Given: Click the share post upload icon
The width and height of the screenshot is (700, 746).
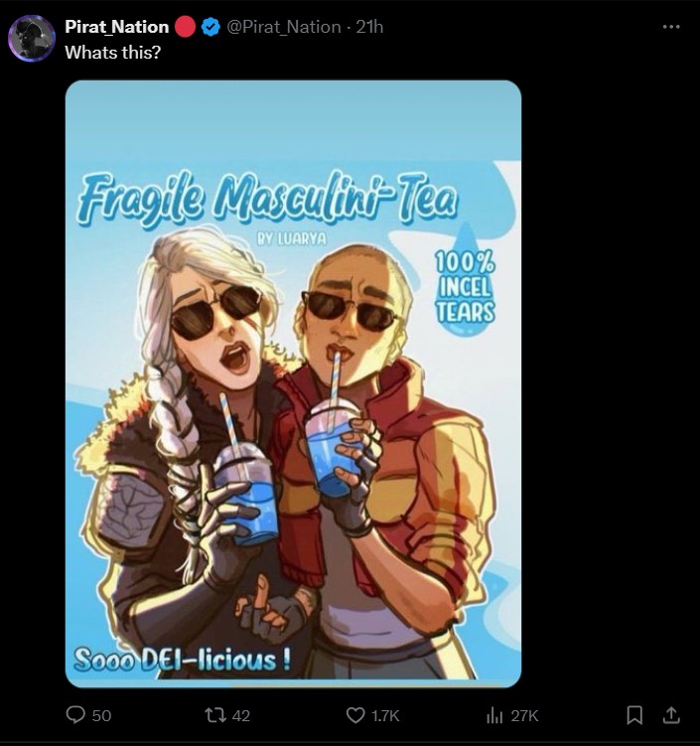Looking at the screenshot, I should click(671, 715).
